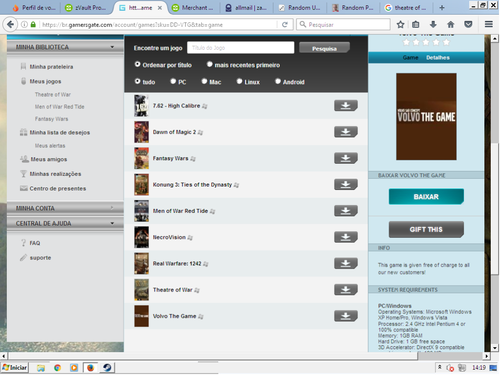Screen dimensions: 500x375
Task: Open Firefox from the taskbar
Action: (90, 367)
